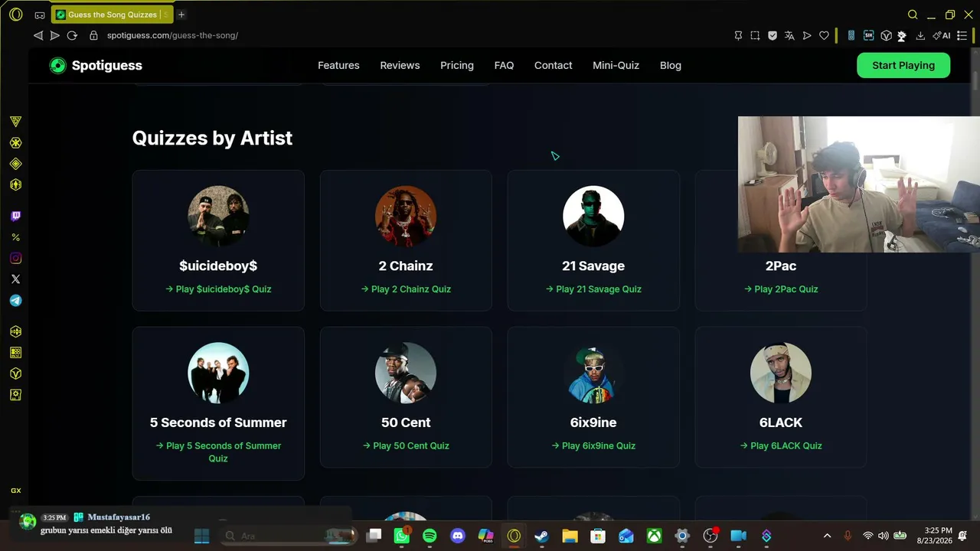Open Steam from the Windows taskbar
The image size is (980, 551).
[x=541, y=536]
